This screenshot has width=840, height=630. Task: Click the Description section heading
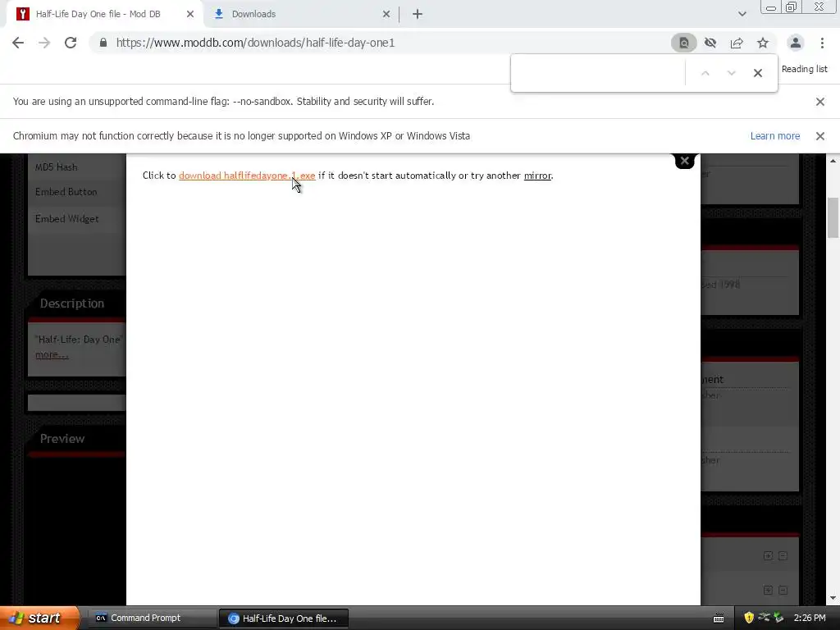coord(72,304)
